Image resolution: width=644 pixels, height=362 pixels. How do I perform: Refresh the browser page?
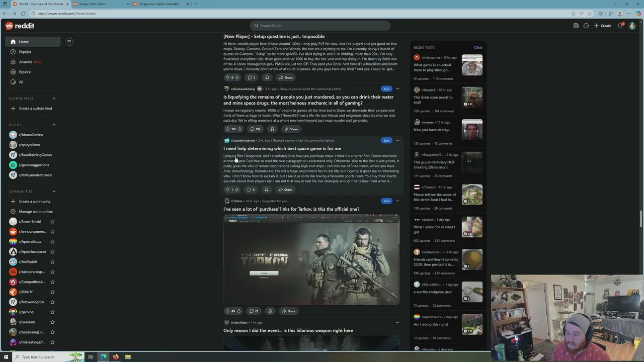click(23, 14)
